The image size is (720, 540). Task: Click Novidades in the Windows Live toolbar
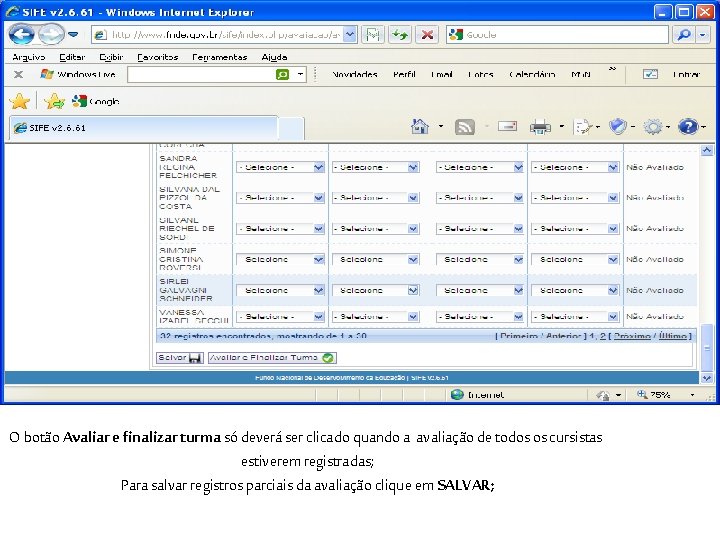354,74
